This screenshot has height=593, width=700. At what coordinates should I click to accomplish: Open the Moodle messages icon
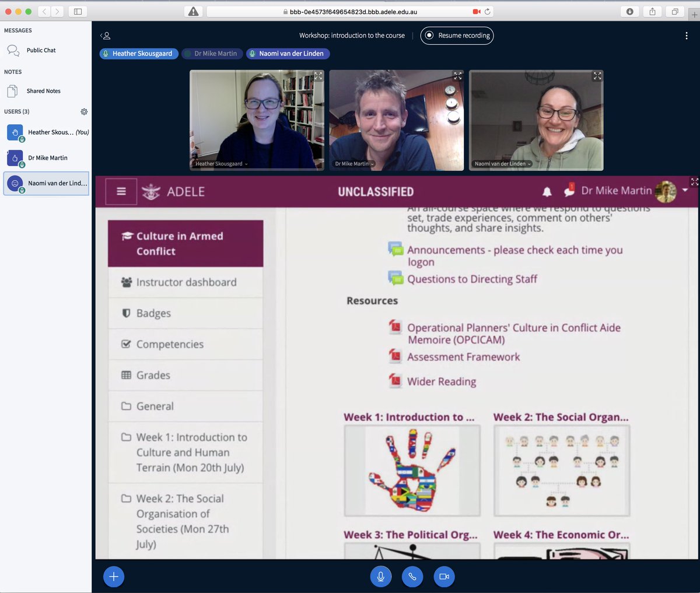pyautogui.click(x=569, y=191)
